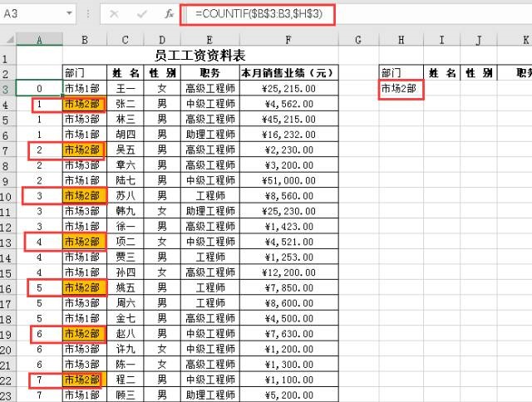Select column H header
Image resolution: width=532 pixels, height=402 pixels.
point(401,40)
